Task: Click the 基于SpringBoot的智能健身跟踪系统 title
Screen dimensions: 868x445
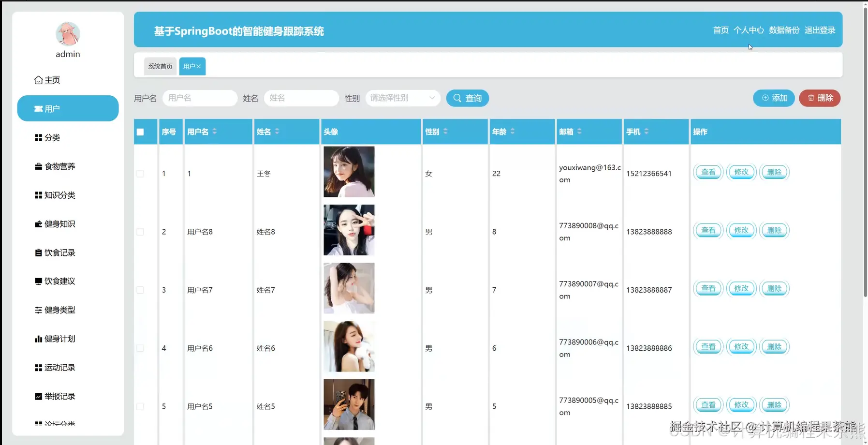Action: (x=239, y=31)
